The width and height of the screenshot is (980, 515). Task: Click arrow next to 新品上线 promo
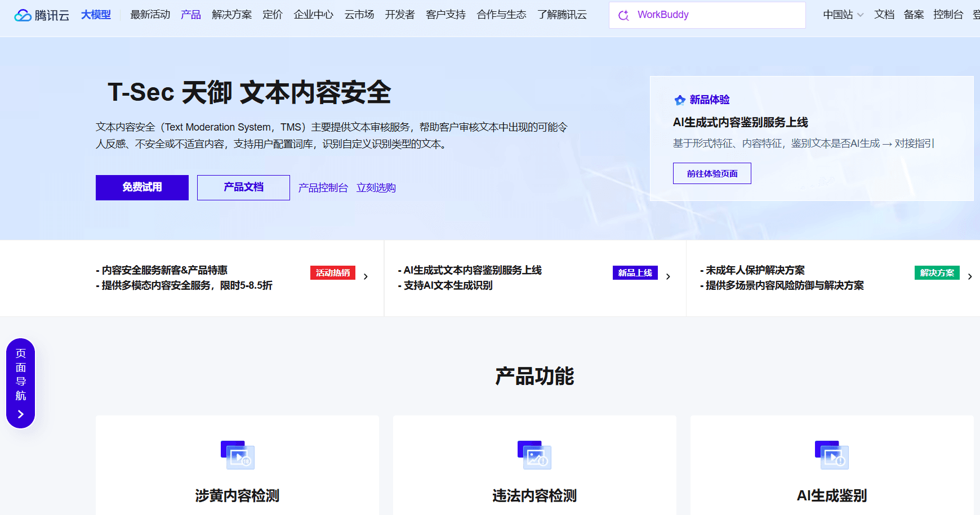(x=668, y=276)
